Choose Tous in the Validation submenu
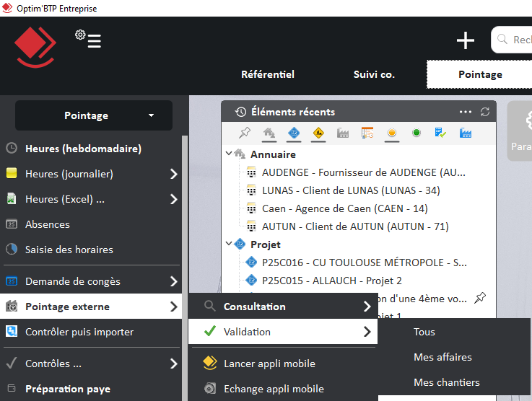The image size is (532, 401). pos(424,332)
